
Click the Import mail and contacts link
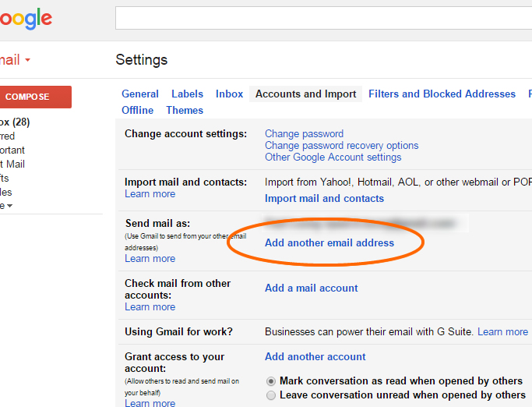click(324, 198)
